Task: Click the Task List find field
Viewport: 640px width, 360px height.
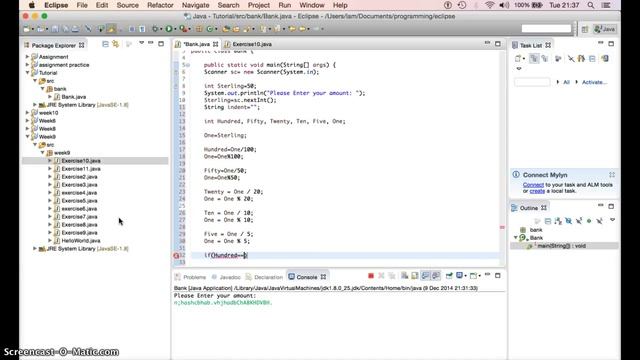Action: point(532,82)
